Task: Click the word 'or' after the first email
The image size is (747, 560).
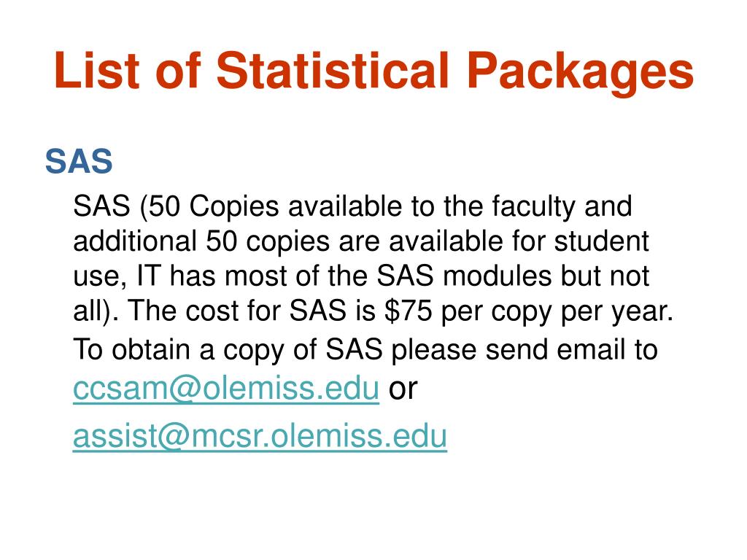Action: (x=403, y=389)
